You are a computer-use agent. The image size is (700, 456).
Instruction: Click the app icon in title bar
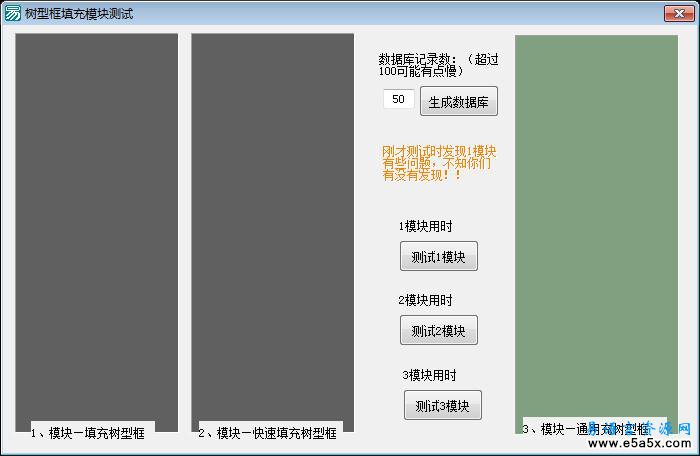click(12, 13)
